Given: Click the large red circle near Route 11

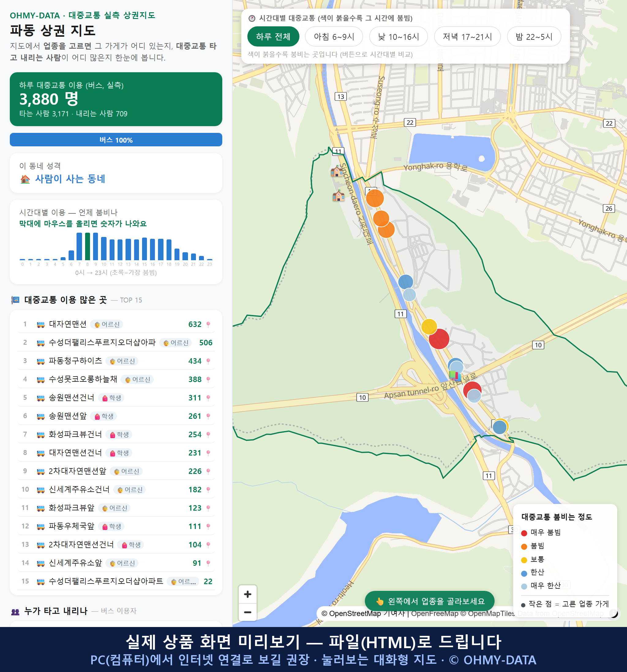Looking at the screenshot, I should 439,338.
